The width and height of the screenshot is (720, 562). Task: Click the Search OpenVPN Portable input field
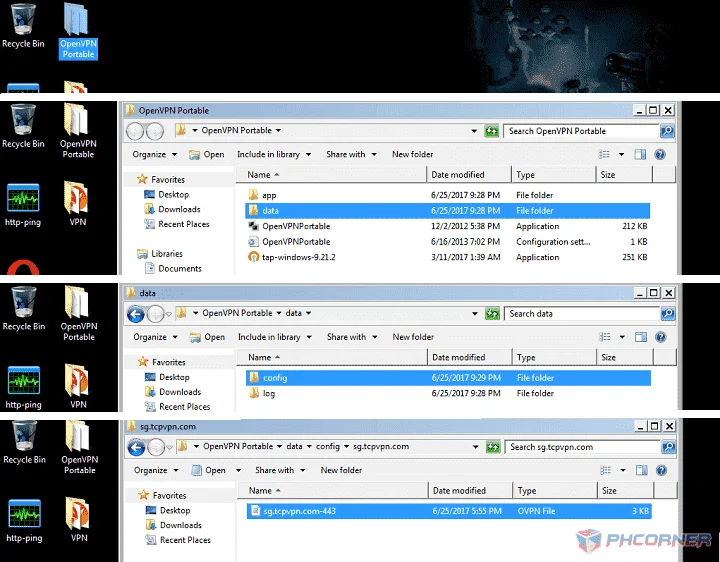581,131
